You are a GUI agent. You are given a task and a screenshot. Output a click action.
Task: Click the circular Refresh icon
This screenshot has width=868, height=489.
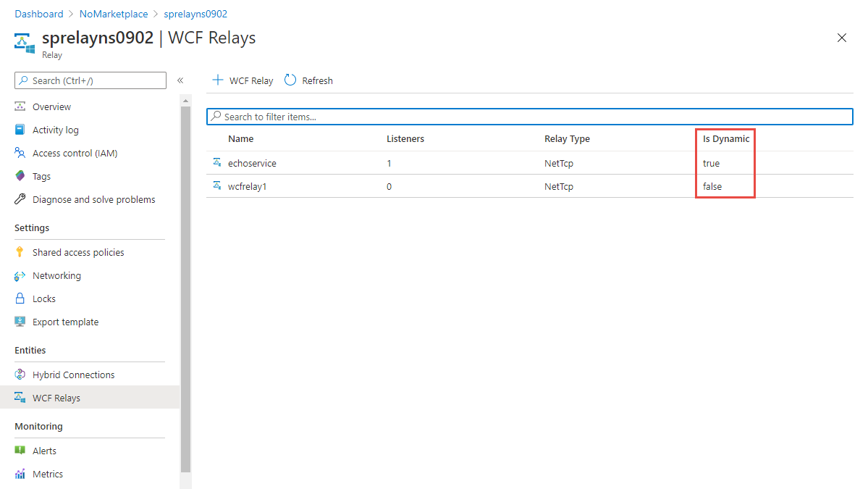pos(290,80)
